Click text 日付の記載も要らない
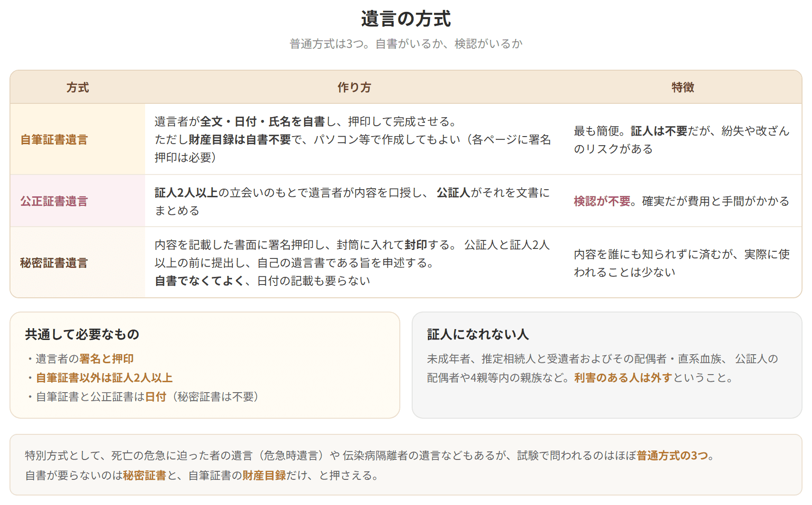The height and width of the screenshot is (505, 812). pyautogui.click(x=314, y=281)
